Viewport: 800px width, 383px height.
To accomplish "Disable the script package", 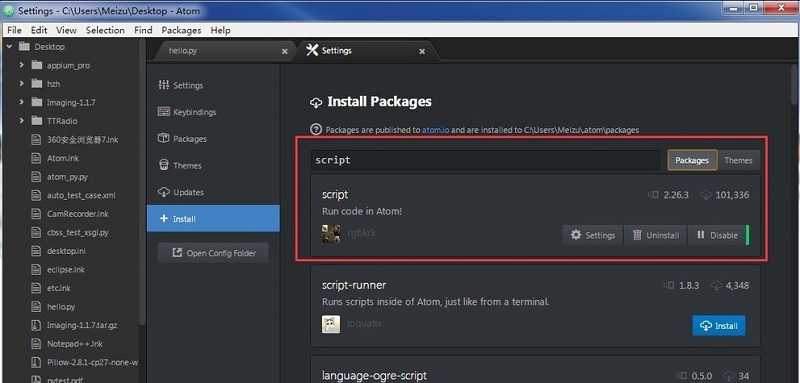I will (x=717, y=235).
